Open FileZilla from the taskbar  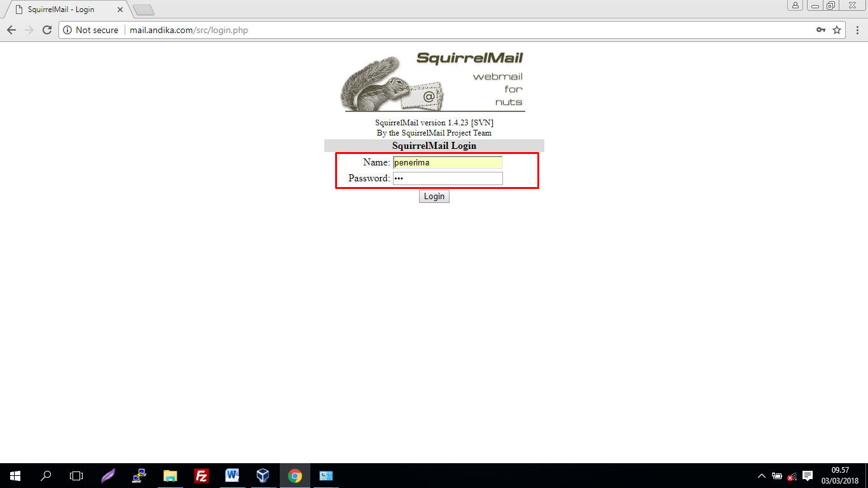pos(201,476)
